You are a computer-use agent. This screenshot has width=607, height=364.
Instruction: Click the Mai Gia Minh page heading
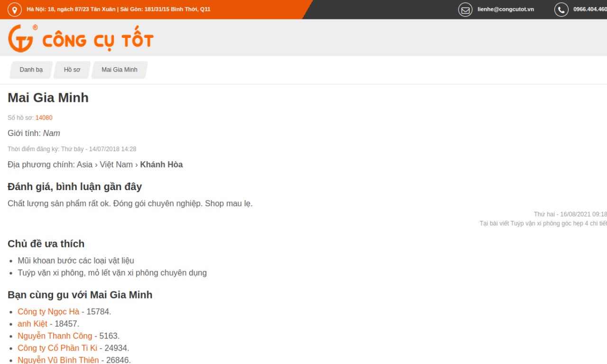point(48,98)
